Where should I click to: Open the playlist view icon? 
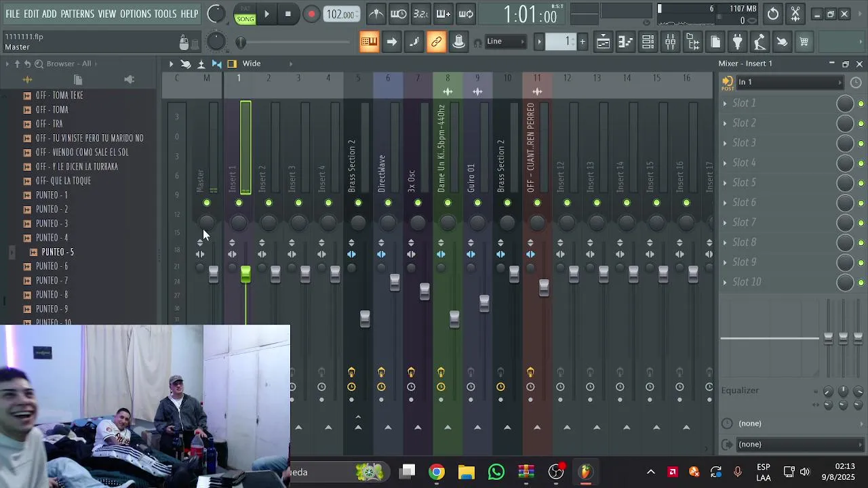pyautogui.click(x=603, y=42)
